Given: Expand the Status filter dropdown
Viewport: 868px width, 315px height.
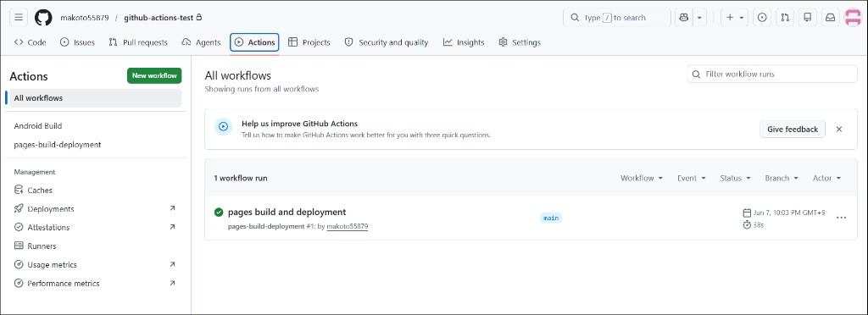Looking at the screenshot, I should 735,178.
